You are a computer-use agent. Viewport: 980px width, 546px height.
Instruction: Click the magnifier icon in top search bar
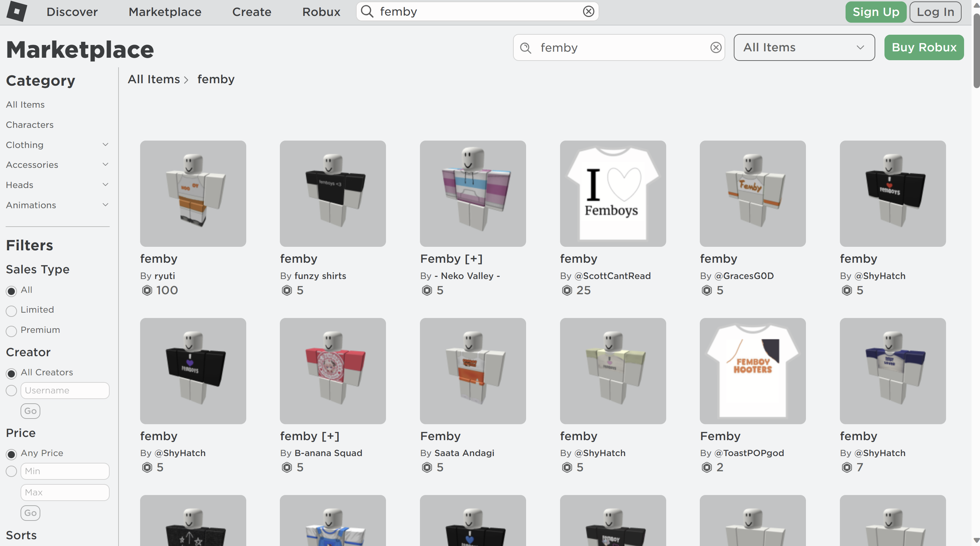[x=367, y=11]
